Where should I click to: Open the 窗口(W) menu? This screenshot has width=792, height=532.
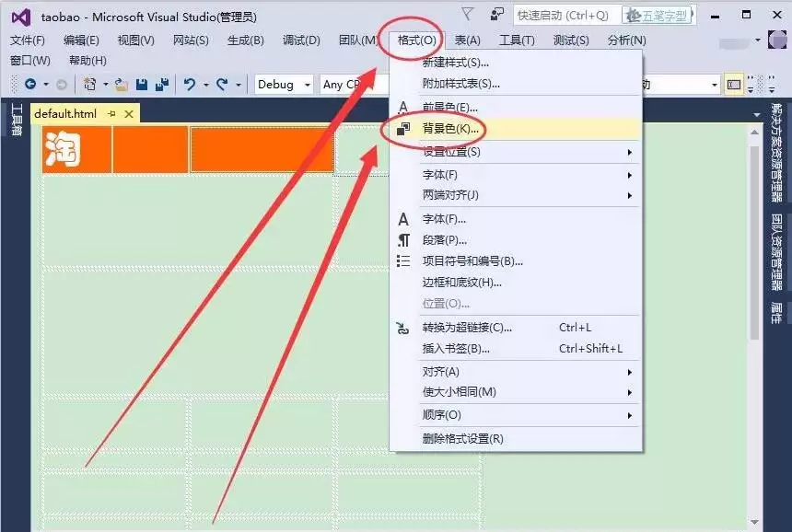coord(30,61)
